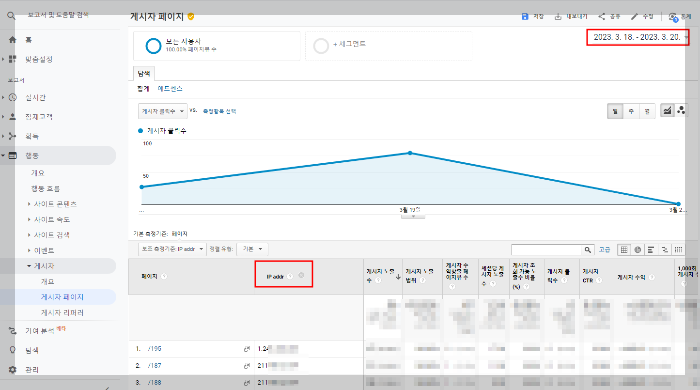
Task: Open the Publisher clicks metric dropdown
Action: coord(162,111)
